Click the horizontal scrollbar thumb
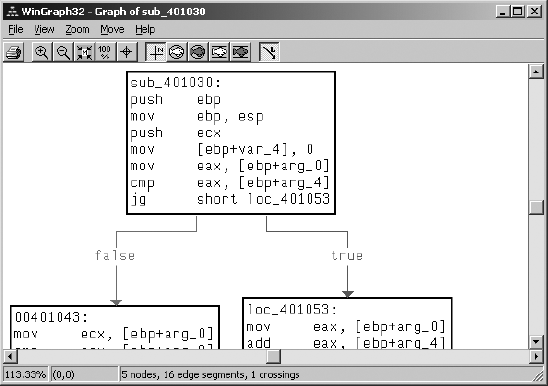 coord(273,357)
